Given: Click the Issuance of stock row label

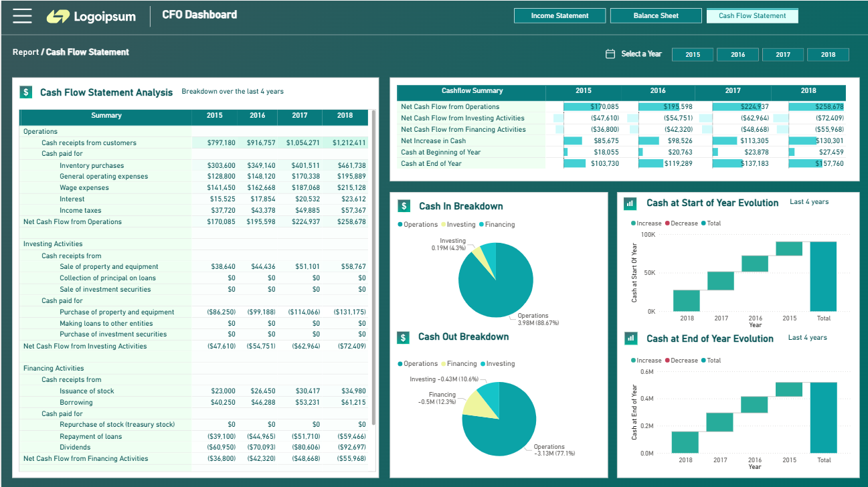Looking at the screenshot, I should [87, 391].
